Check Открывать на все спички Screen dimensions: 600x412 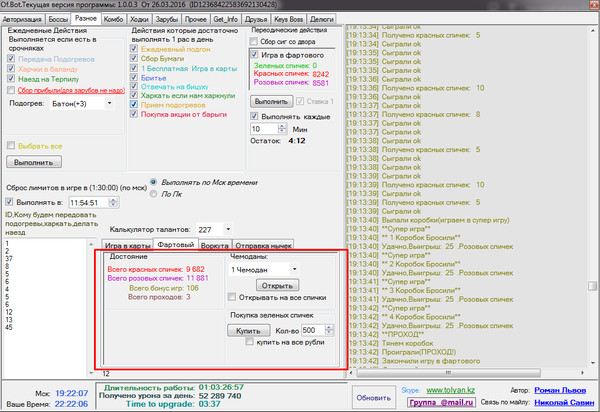pyautogui.click(x=232, y=297)
